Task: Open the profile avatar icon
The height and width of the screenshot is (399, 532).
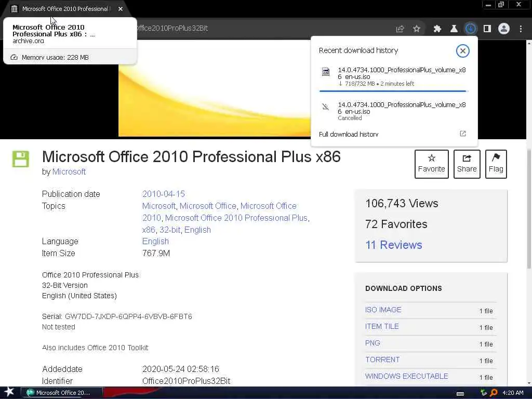Action: [504, 29]
